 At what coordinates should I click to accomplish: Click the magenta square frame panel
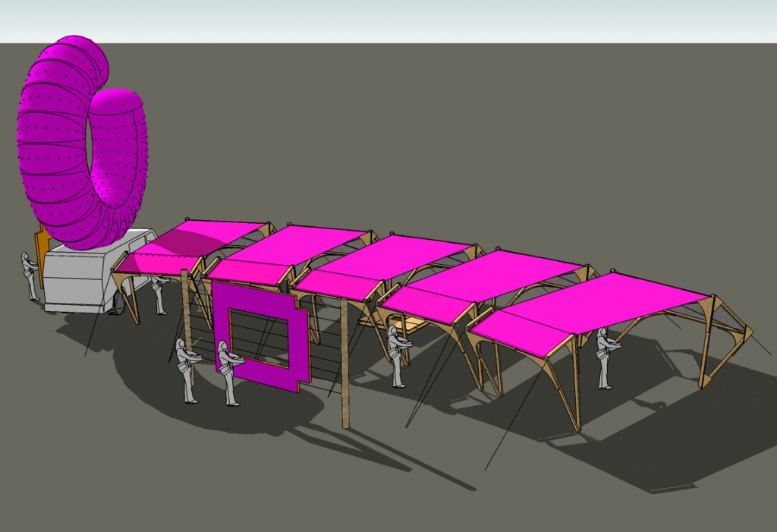[x=263, y=332]
